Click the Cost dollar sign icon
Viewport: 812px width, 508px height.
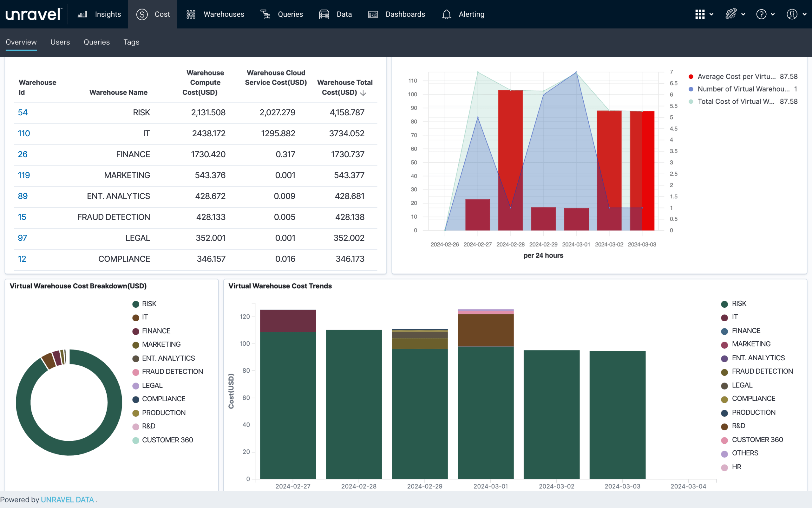142,14
